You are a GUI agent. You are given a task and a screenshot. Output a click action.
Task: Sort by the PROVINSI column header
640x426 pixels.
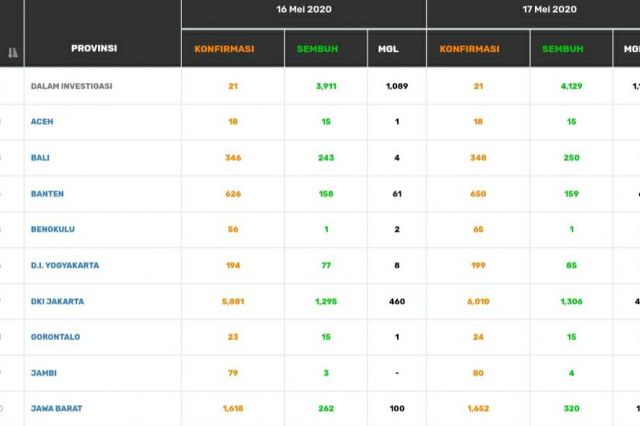point(94,48)
